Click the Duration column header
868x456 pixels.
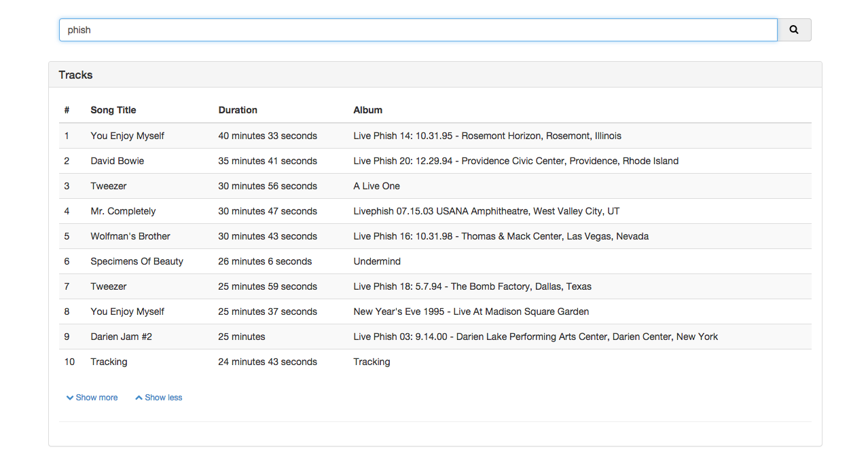click(x=238, y=110)
